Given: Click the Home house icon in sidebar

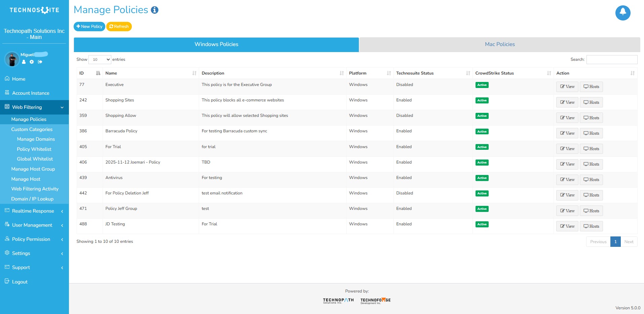Looking at the screenshot, I should [7, 79].
